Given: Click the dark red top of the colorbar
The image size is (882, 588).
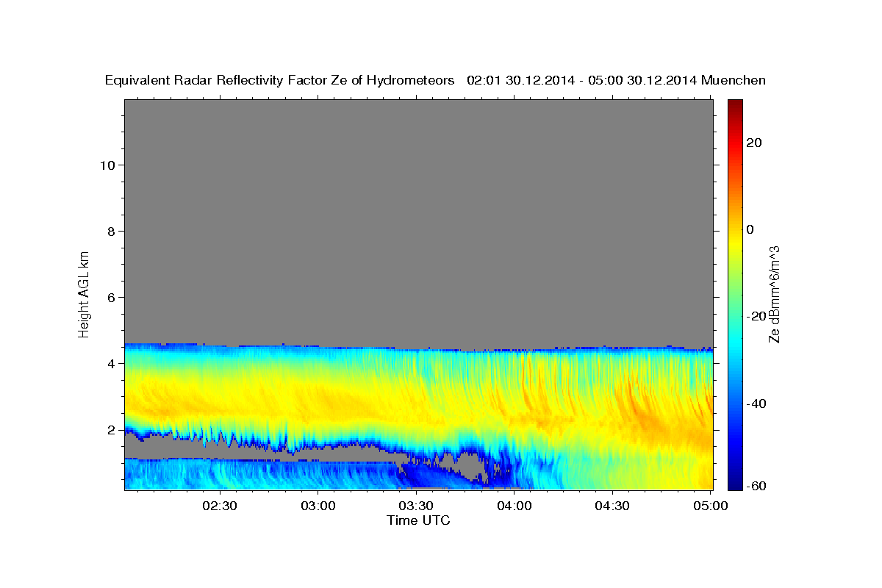Looking at the screenshot, I should tap(734, 105).
